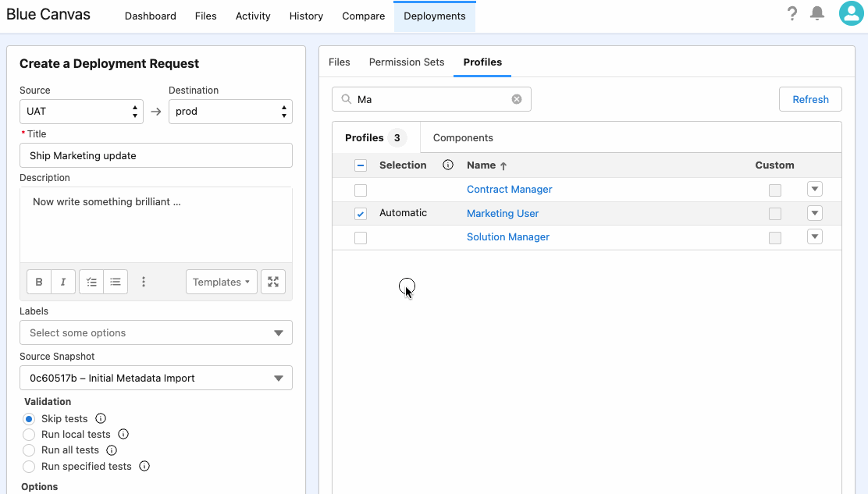Select the Contract Manager profile checkbox

click(361, 190)
